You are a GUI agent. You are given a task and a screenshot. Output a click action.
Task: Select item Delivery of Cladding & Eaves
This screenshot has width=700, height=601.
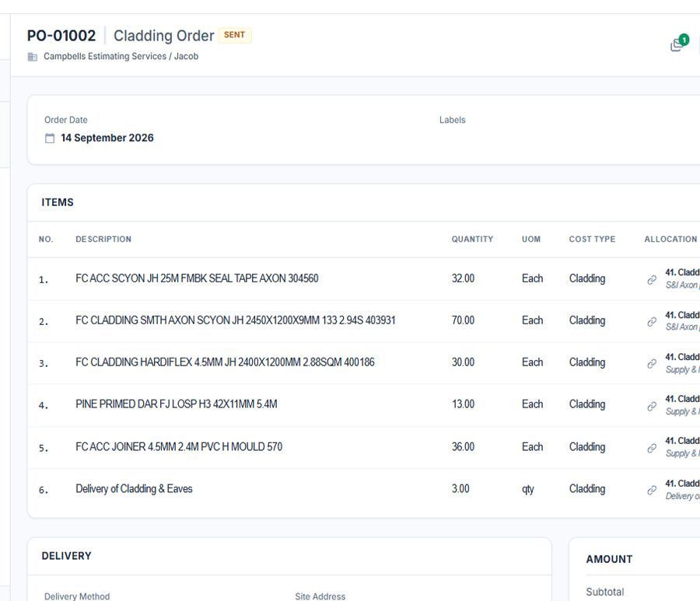tap(134, 489)
